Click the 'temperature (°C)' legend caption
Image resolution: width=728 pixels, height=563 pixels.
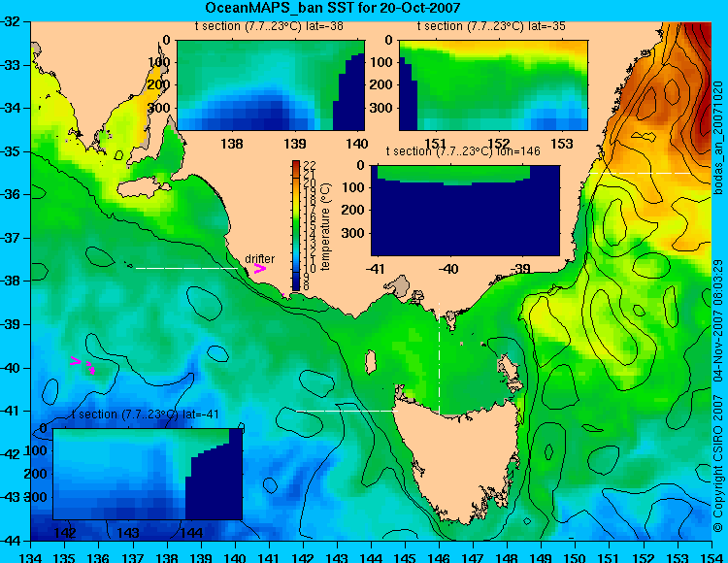pyautogui.click(x=325, y=226)
